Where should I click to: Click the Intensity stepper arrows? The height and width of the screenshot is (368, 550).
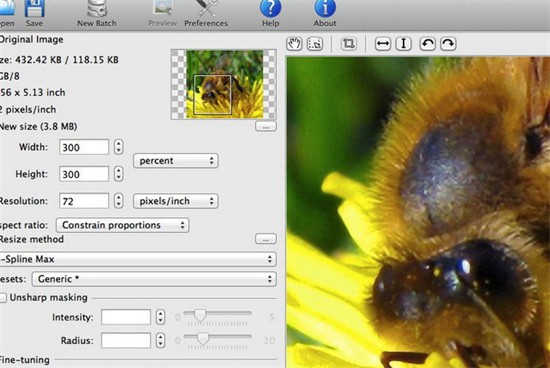click(160, 317)
